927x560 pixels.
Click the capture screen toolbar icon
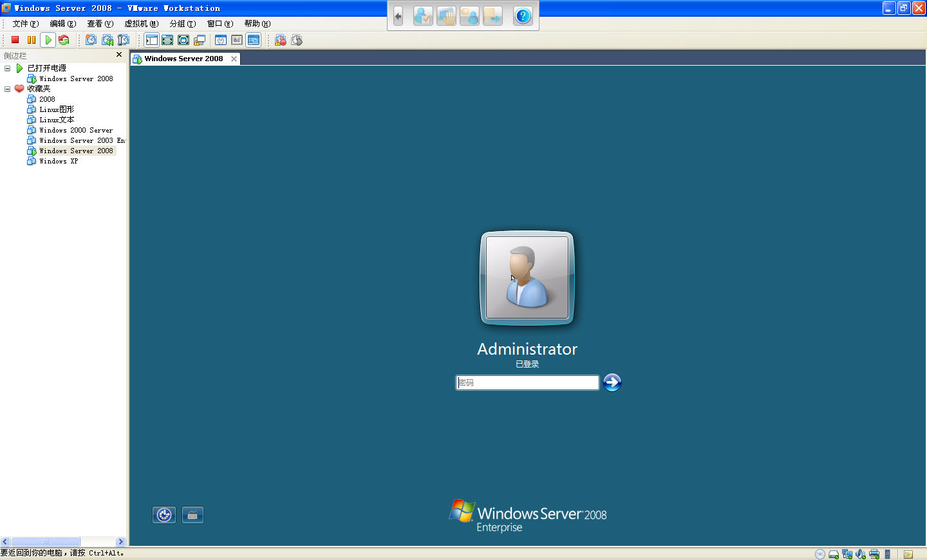click(281, 40)
